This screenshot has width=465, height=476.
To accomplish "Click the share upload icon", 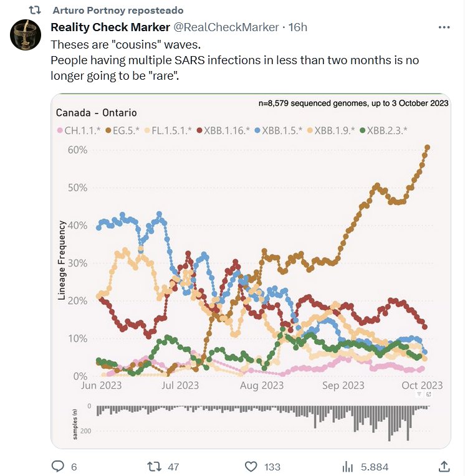I will click(444, 466).
